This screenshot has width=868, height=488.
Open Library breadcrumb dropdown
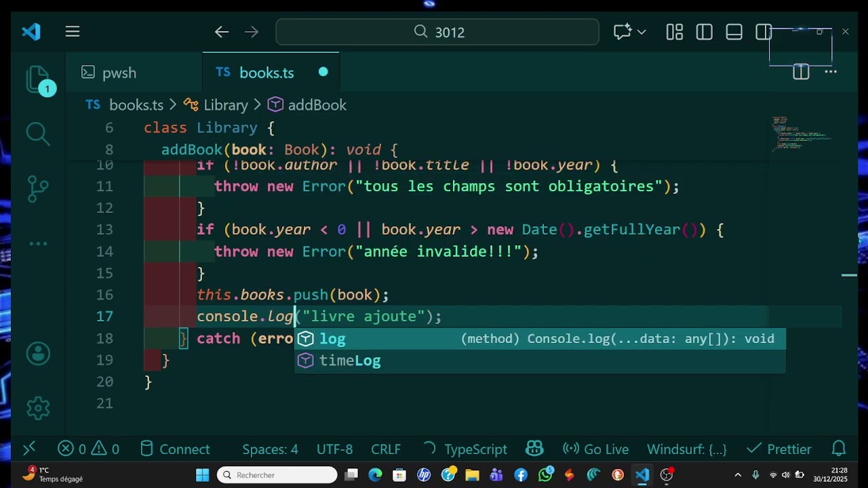click(x=226, y=105)
